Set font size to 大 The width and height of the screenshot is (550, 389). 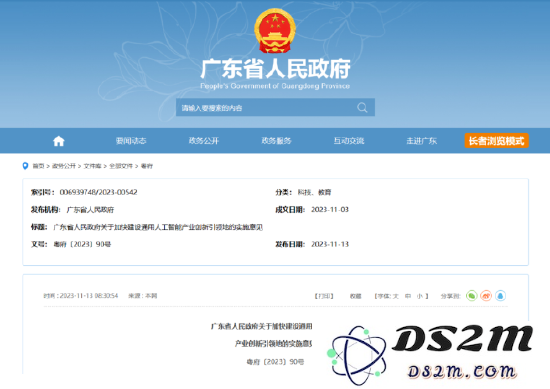click(395, 296)
